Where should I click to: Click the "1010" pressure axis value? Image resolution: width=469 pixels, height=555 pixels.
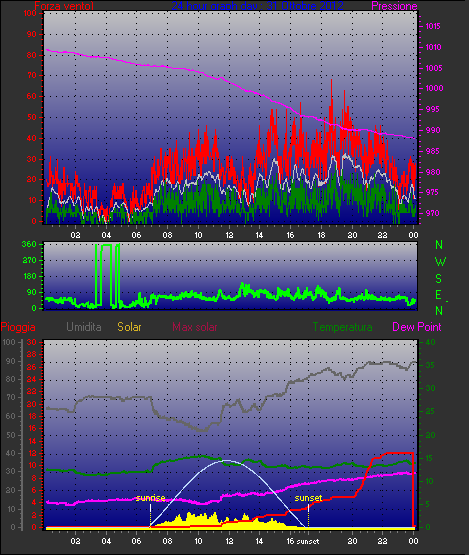point(433,47)
